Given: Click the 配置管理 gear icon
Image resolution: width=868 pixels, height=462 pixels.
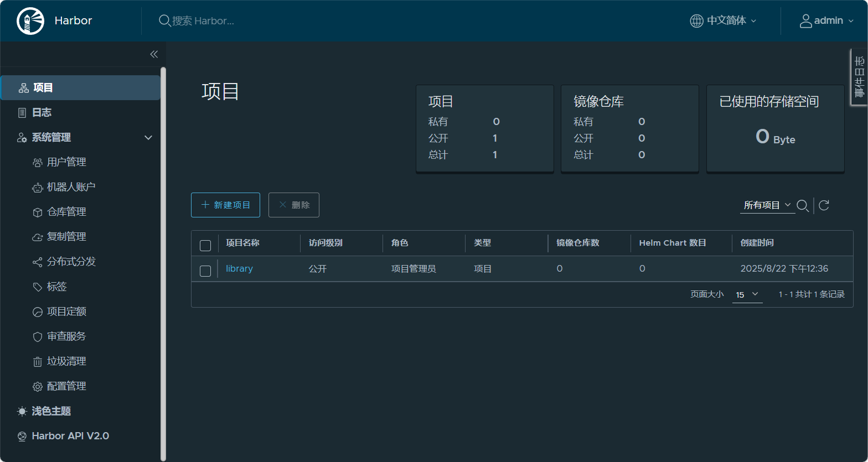Looking at the screenshot, I should [x=37, y=387].
